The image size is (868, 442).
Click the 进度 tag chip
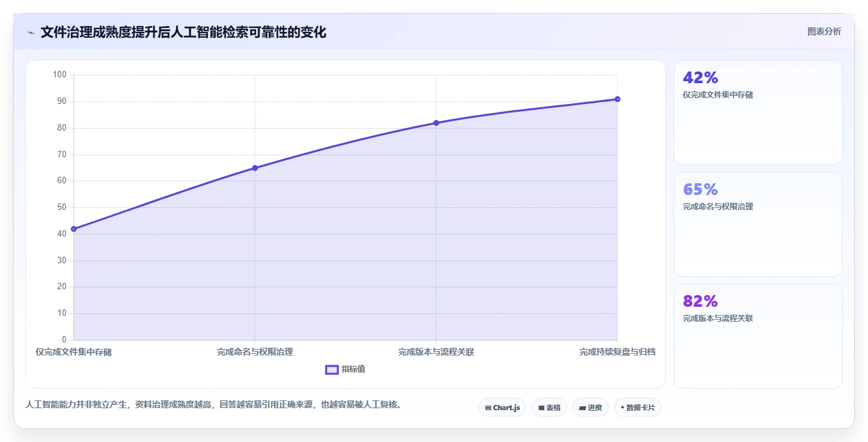point(590,408)
